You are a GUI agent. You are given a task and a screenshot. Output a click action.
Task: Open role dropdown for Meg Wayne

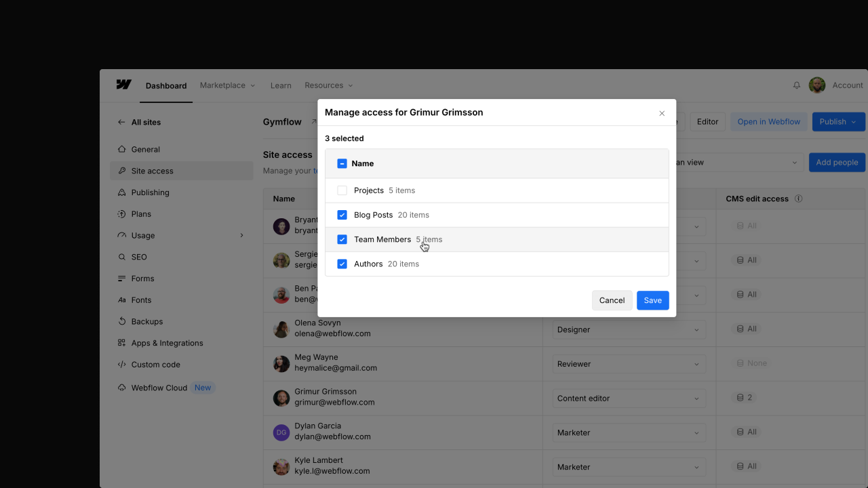(x=629, y=364)
